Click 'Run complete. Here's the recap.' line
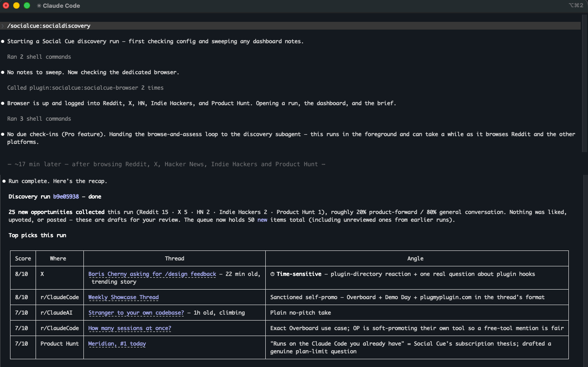Viewport: 588px width, 367px height. pyautogui.click(x=58, y=181)
